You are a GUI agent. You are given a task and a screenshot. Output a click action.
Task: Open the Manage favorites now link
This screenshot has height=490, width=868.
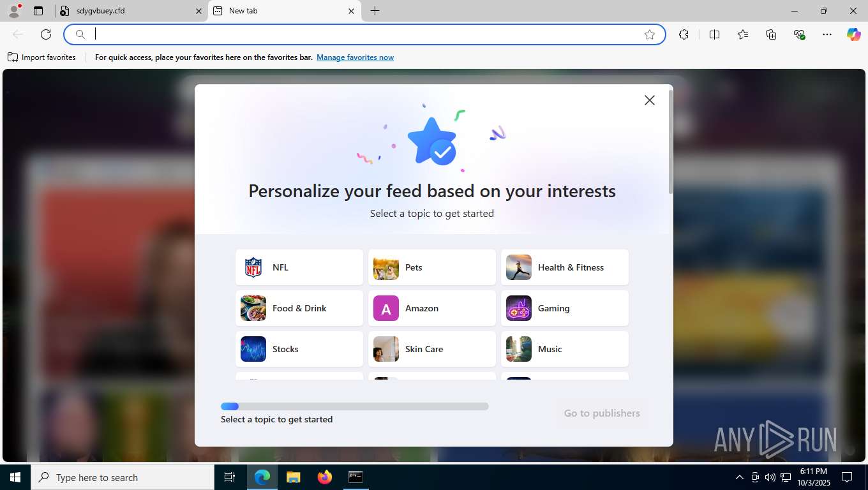[355, 57]
